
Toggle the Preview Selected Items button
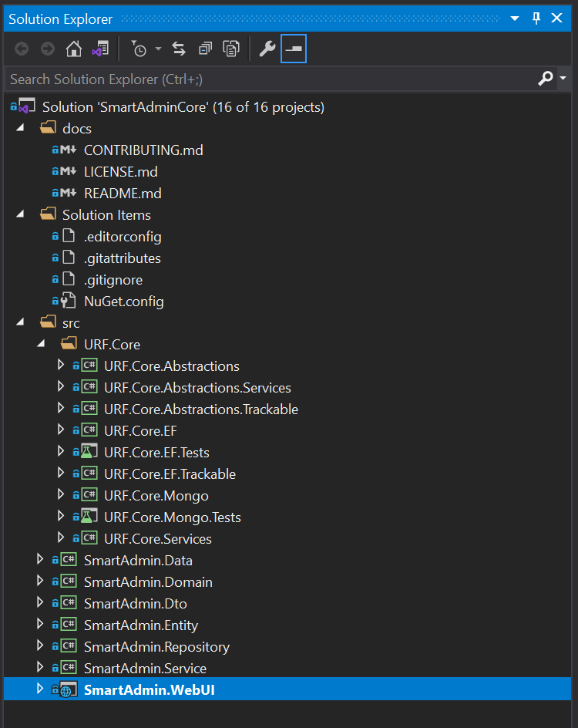tap(294, 49)
